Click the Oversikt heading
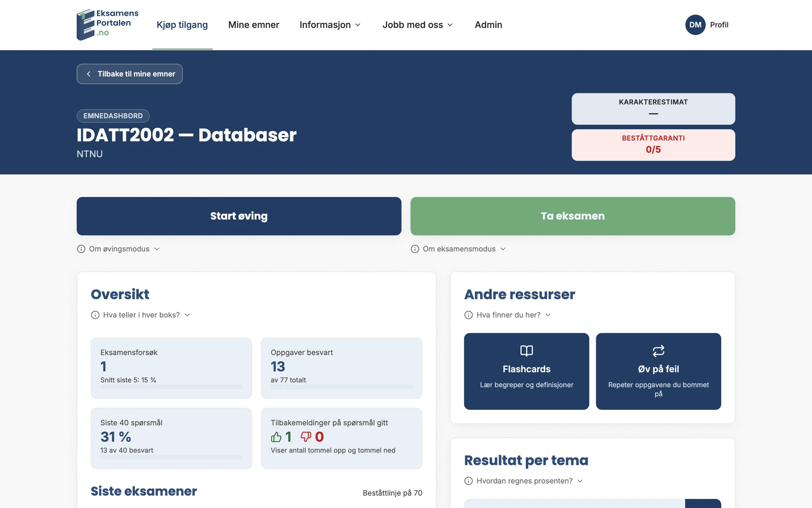The image size is (812, 508). 120,294
